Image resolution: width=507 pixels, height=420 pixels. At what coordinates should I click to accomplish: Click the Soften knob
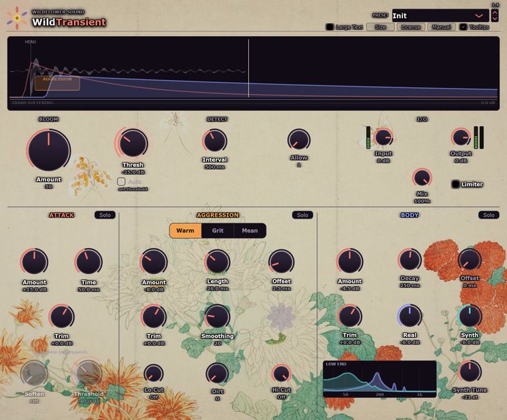coord(34,374)
